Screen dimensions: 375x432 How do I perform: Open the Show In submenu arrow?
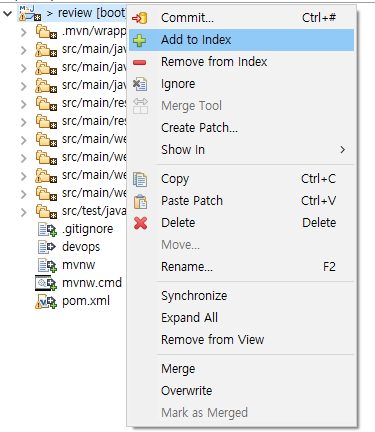pos(342,150)
